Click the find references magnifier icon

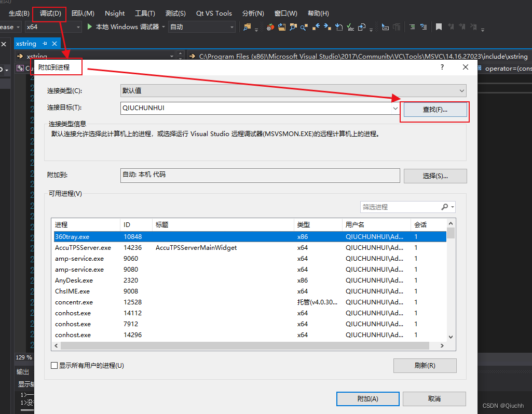[304, 27]
